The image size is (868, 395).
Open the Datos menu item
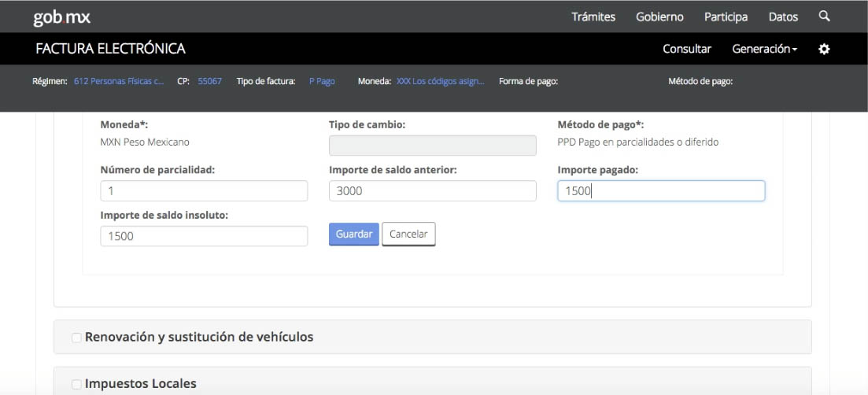[783, 17]
